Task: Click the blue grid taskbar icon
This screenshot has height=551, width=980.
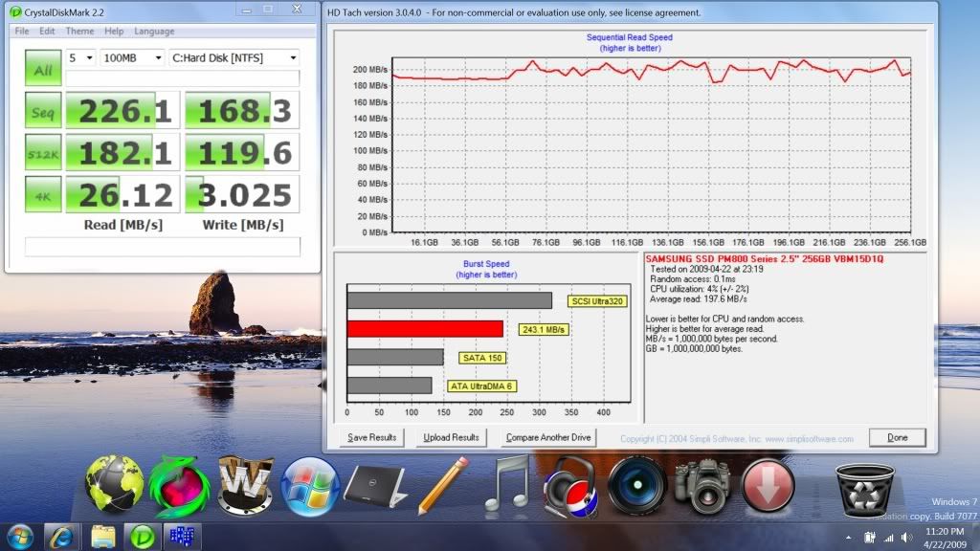Action: coord(182,537)
